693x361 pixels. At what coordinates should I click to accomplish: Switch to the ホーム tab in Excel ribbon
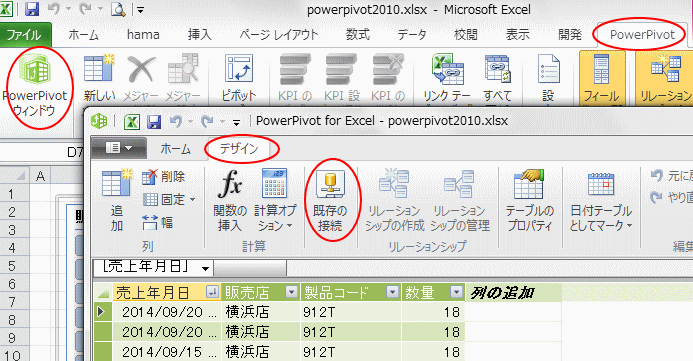point(84,35)
